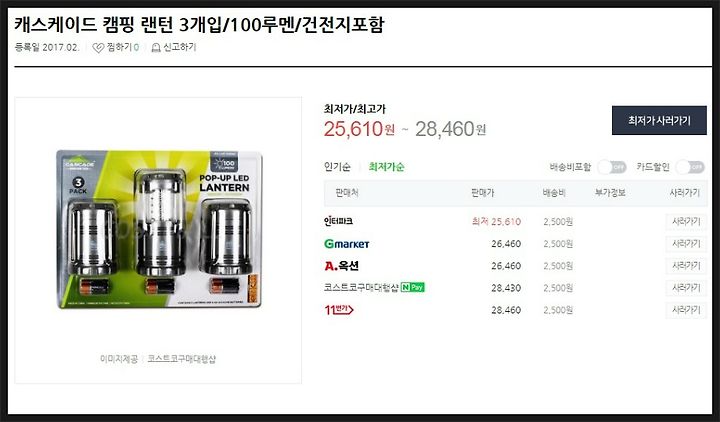This screenshot has width=720, height=422.
Task: Click the 최저가 사러가기 button
Action: point(659,120)
